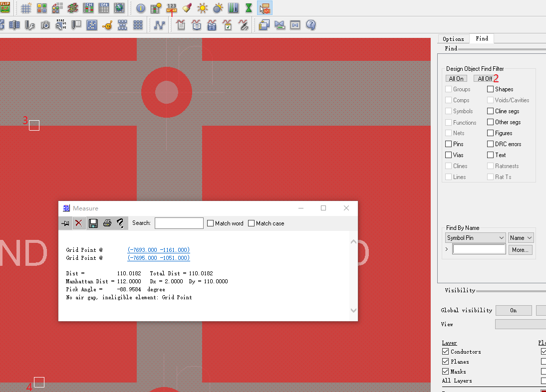Open the Symbol Pin dropdown
The image size is (546, 392).
tap(475, 237)
